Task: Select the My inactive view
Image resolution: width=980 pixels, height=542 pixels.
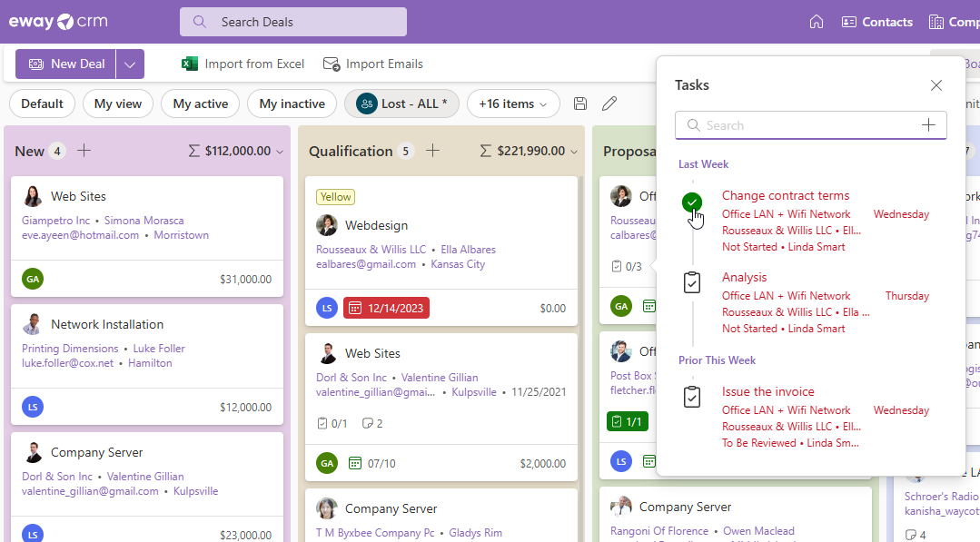Action: point(292,103)
